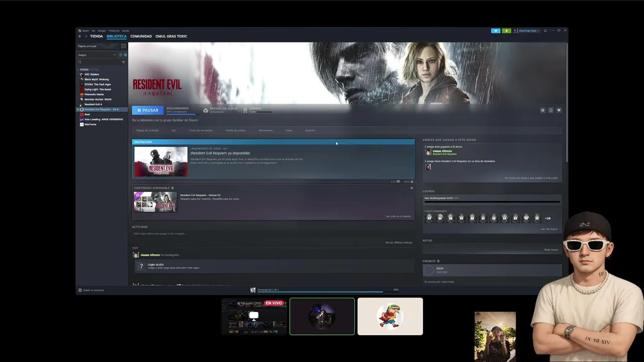This screenshot has width=644, height=362.
Task: Open the green notifications bell
Action: (x=506, y=31)
